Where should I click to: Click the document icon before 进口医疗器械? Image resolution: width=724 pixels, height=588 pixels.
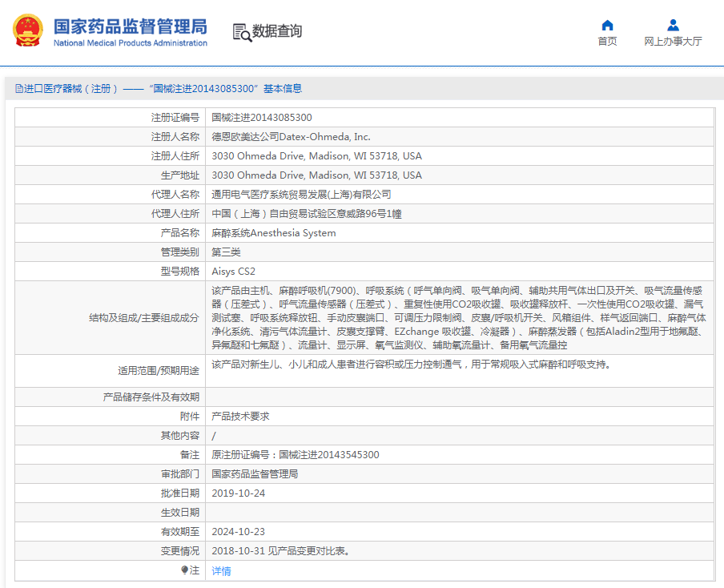tap(19, 89)
